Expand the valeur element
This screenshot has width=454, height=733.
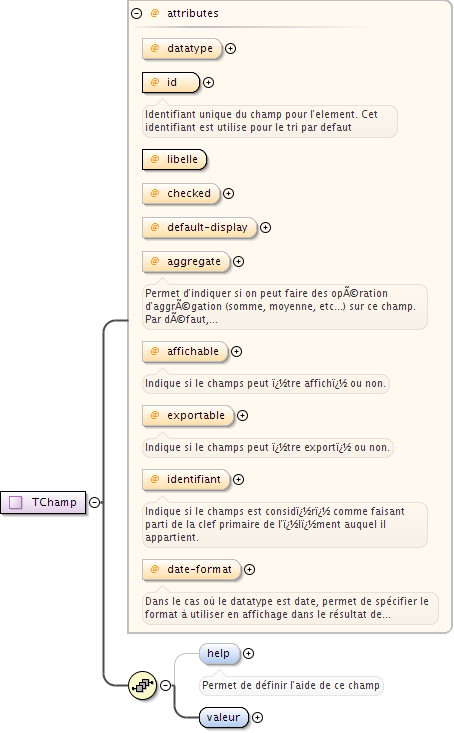click(258, 717)
